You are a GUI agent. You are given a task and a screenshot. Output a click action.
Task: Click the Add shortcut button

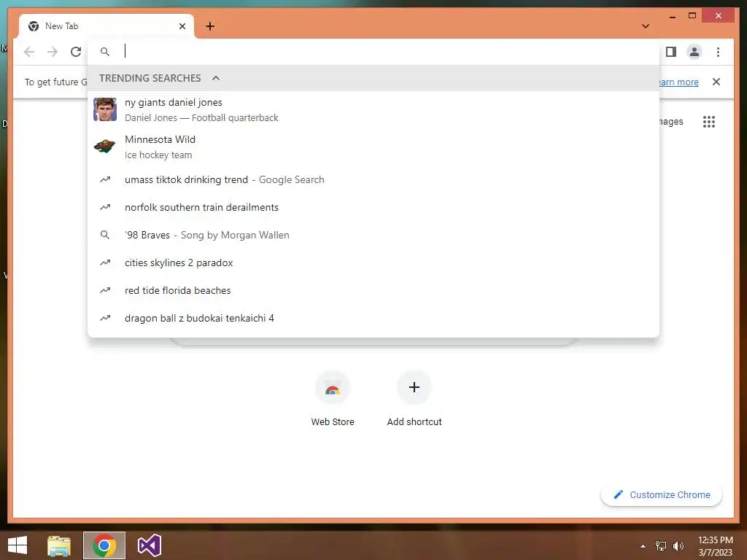[414, 399]
